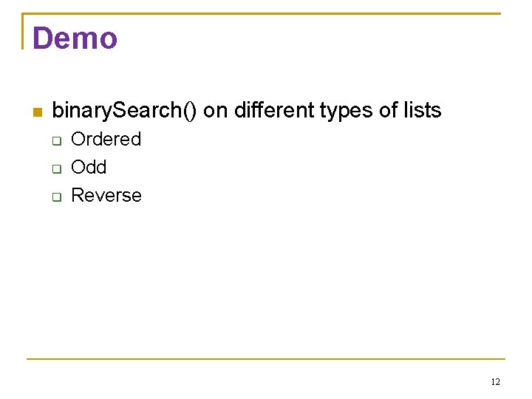Click the hollow bullet beside Ordered

pos(57,141)
